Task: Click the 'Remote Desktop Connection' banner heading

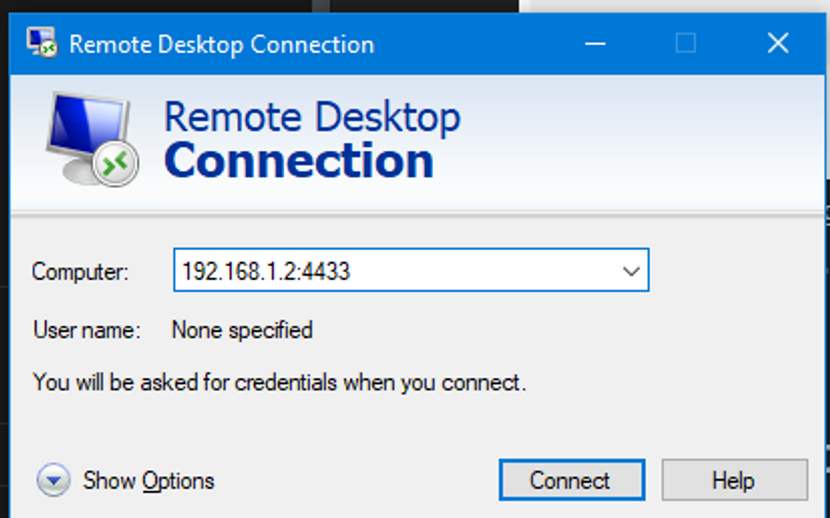Action: point(312,140)
